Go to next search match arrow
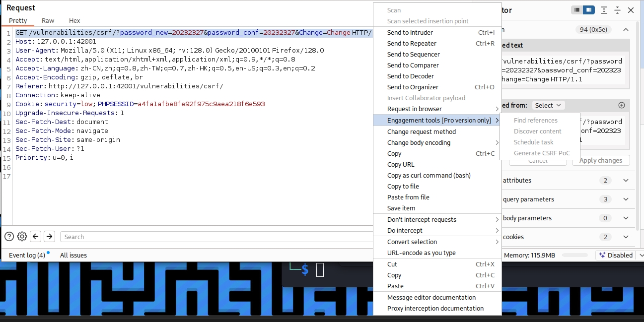This screenshot has height=322, width=644. click(x=49, y=237)
